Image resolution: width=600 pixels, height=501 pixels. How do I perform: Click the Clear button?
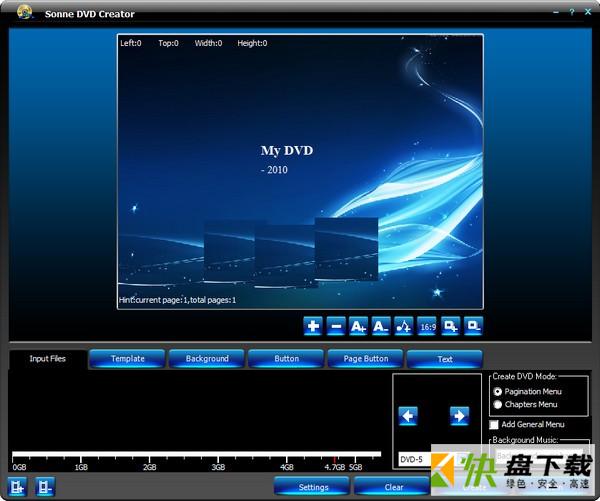coord(394,487)
